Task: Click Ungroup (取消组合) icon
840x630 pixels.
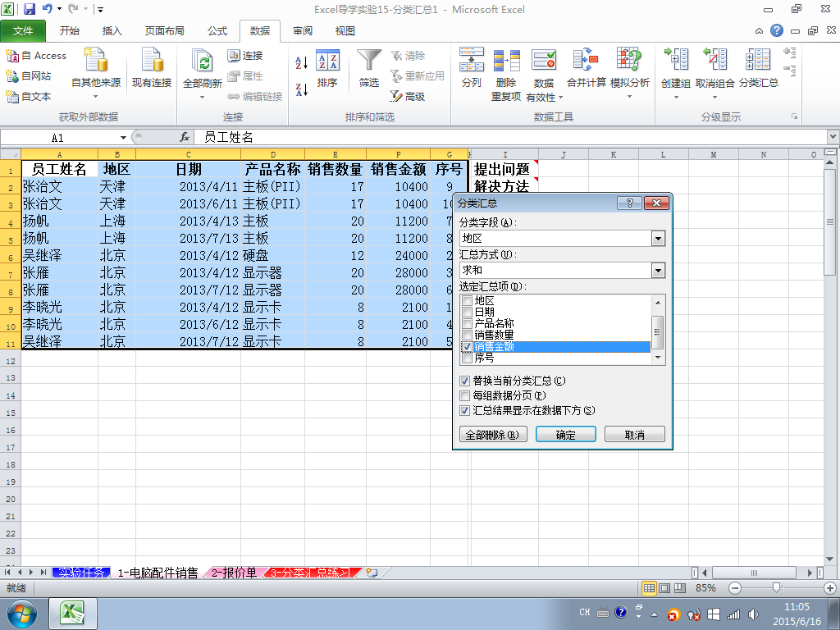Action: [x=715, y=59]
